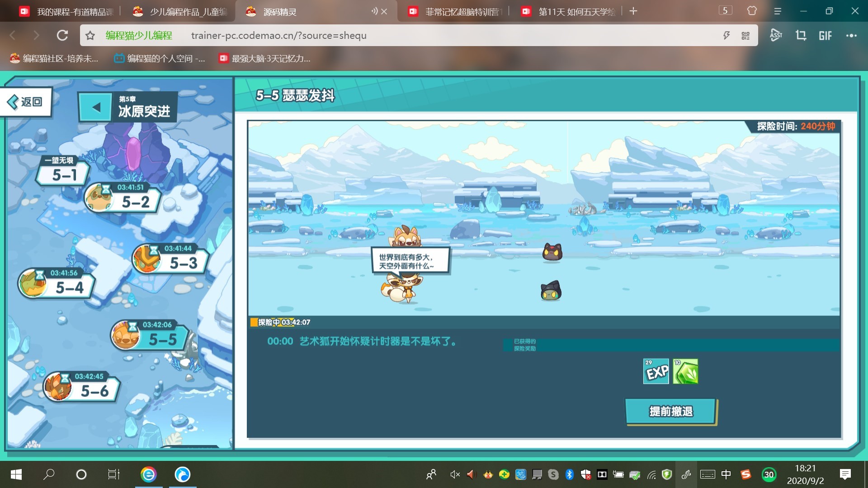Open Cortana from the taskbar
This screenshot has height=488, width=868.
[x=81, y=474]
